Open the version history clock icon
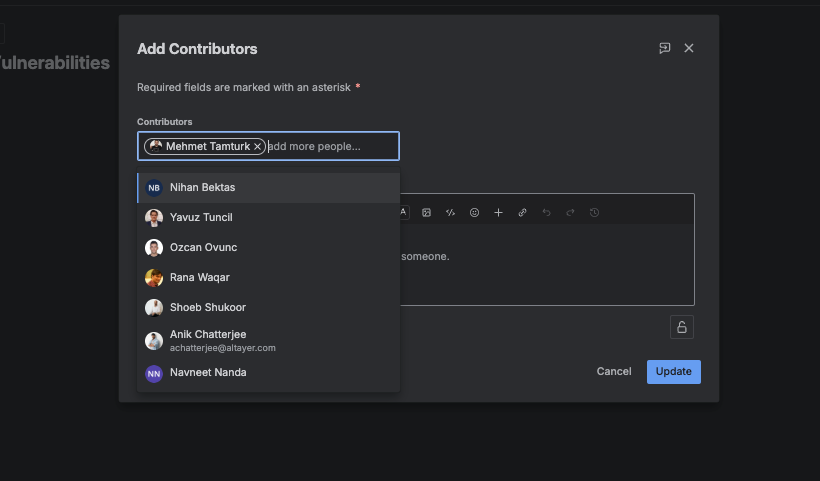This screenshot has width=820, height=481. point(594,212)
